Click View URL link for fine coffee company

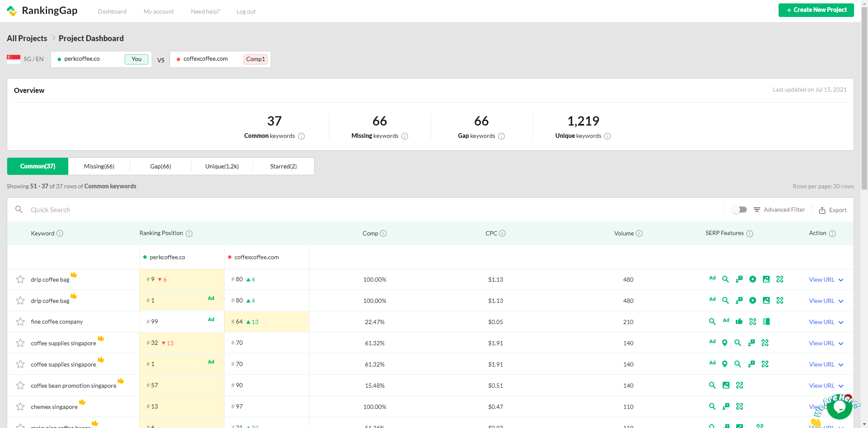tap(822, 322)
